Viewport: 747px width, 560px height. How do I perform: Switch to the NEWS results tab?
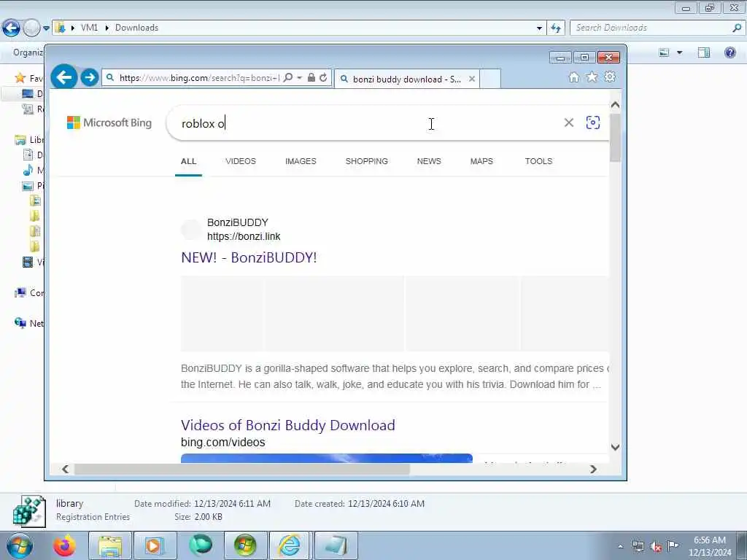click(x=429, y=161)
